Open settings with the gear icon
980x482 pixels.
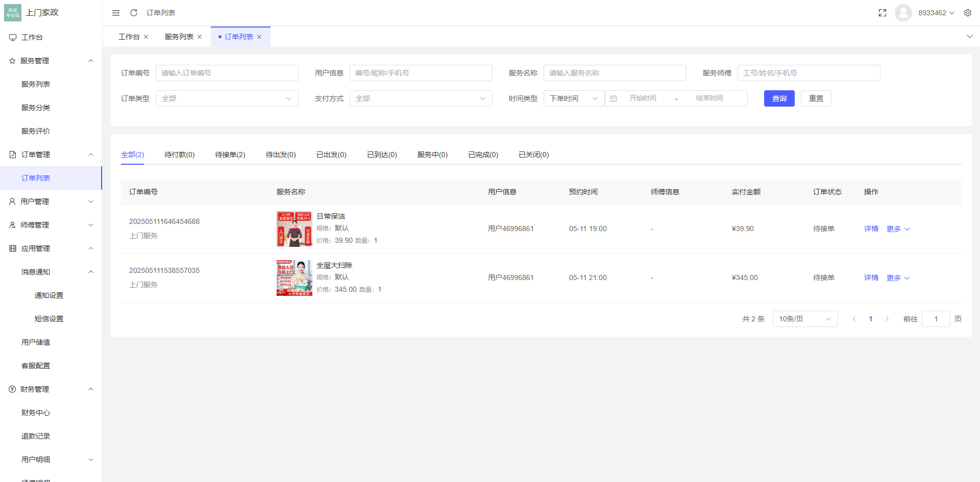coord(968,12)
